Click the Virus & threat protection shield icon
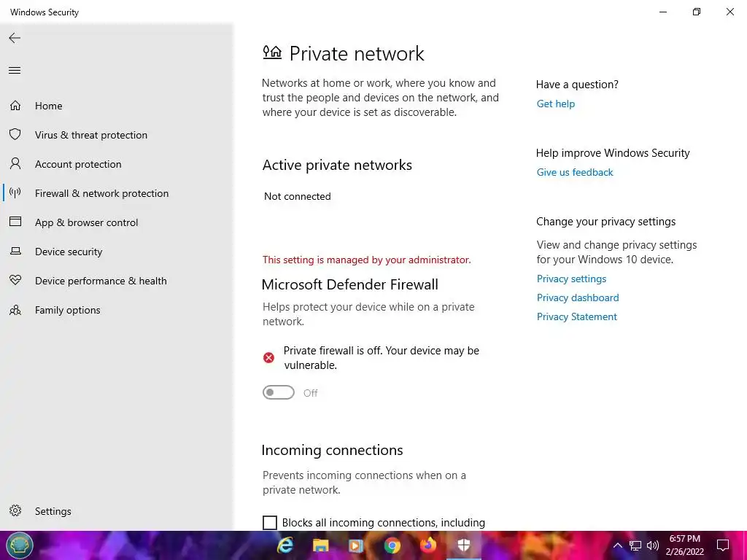747x560 pixels. pyautogui.click(x=15, y=134)
